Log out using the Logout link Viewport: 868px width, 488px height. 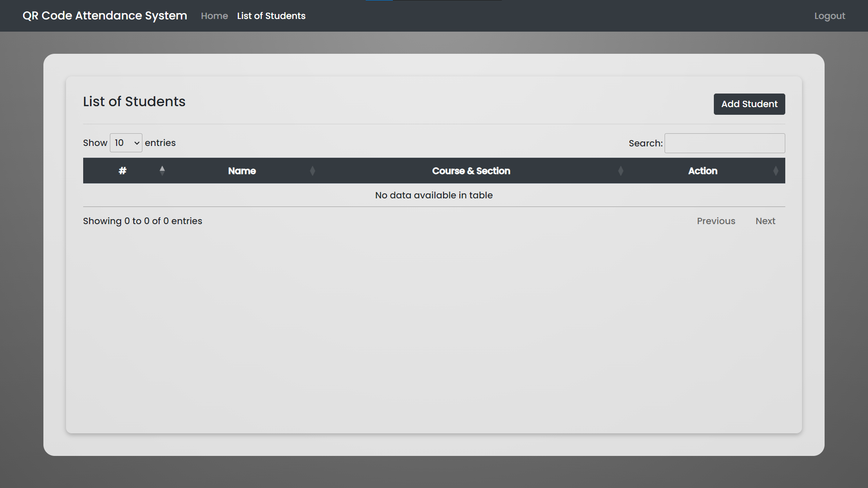830,16
